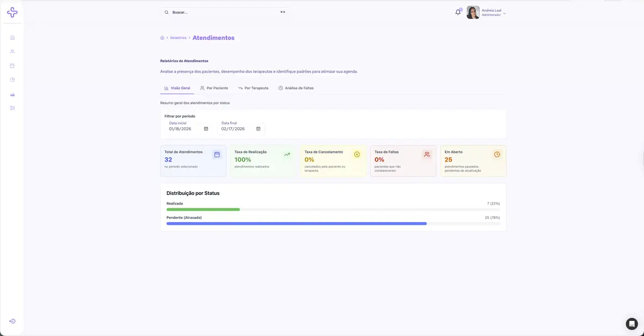Click the breadcrumb home icon

[x=162, y=38]
